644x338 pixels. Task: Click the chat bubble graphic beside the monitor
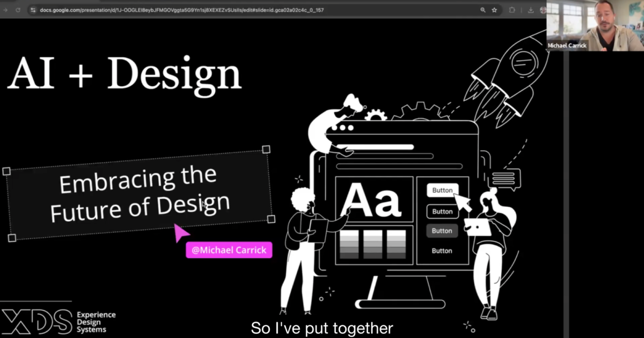click(x=505, y=179)
